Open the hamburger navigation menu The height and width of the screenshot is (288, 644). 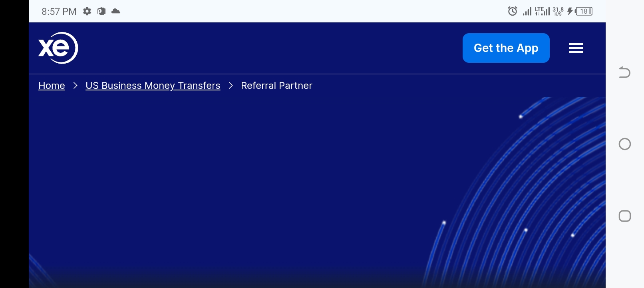coord(576,48)
